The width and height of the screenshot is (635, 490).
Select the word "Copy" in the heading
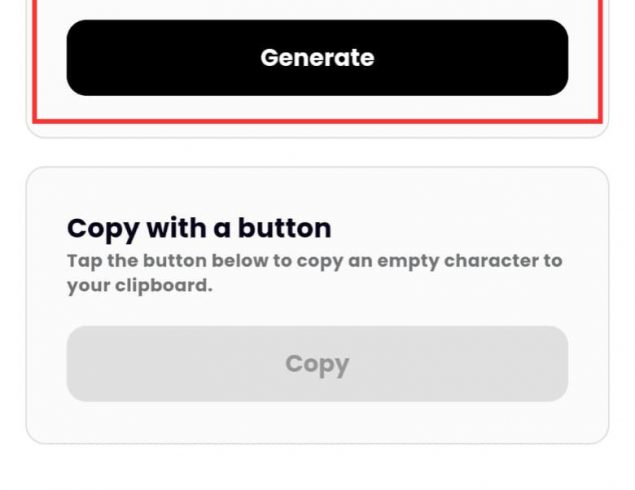click(x=103, y=228)
